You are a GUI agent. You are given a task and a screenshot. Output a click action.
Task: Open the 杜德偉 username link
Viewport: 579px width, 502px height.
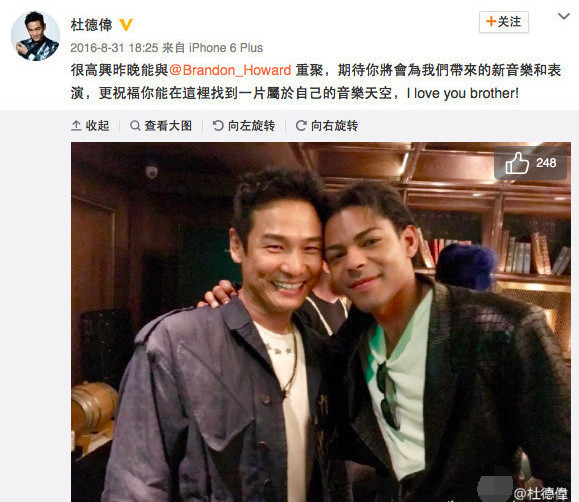pos(91,25)
